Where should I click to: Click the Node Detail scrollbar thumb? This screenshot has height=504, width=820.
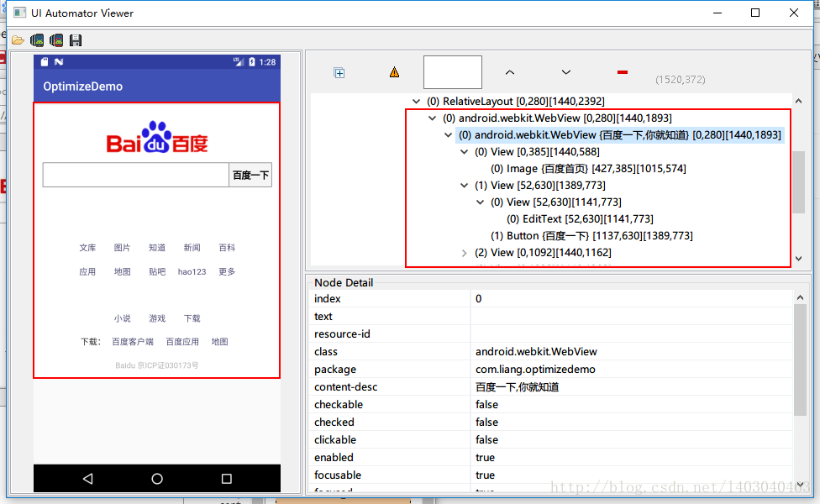800,360
